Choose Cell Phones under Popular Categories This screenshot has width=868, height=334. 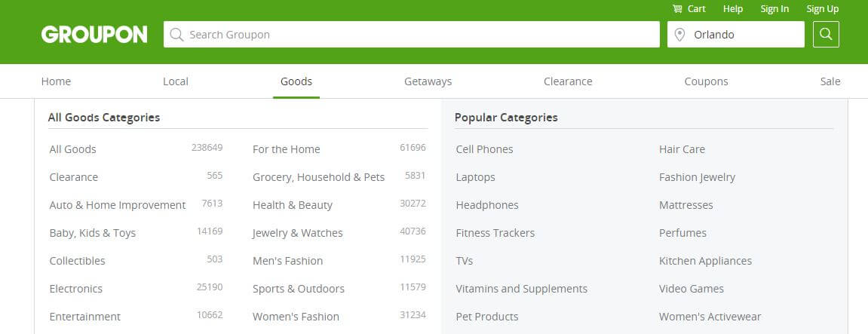pyautogui.click(x=484, y=149)
